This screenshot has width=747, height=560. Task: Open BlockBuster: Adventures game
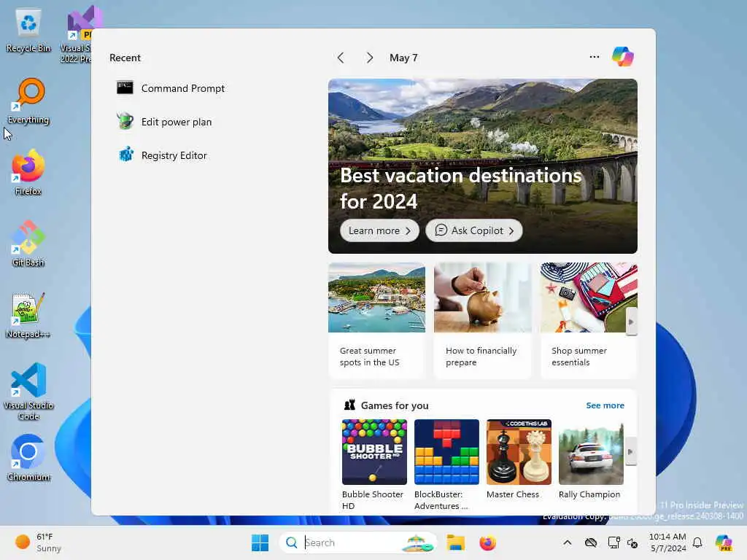click(x=447, y=464)
